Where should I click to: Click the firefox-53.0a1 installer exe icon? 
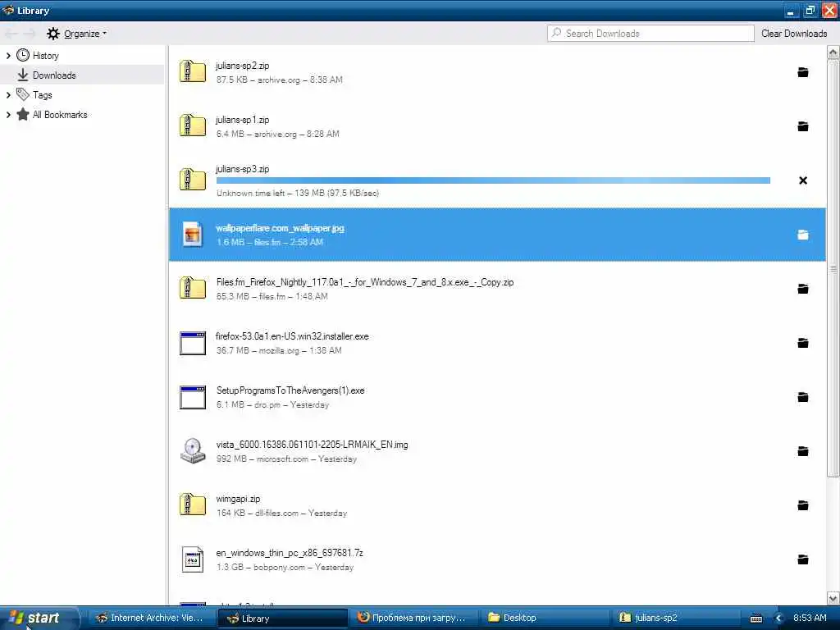(x=192, y=343)
